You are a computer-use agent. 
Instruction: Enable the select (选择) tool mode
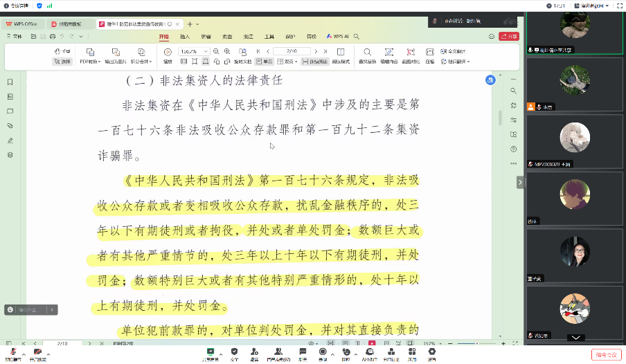coord(62,61)
